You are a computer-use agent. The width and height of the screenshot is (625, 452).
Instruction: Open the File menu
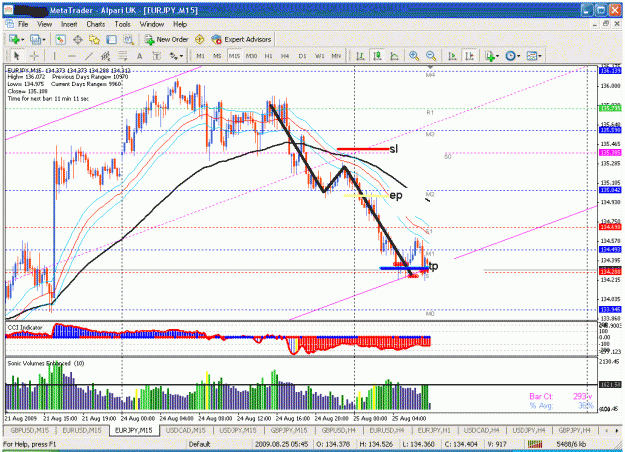pos(23,24)
